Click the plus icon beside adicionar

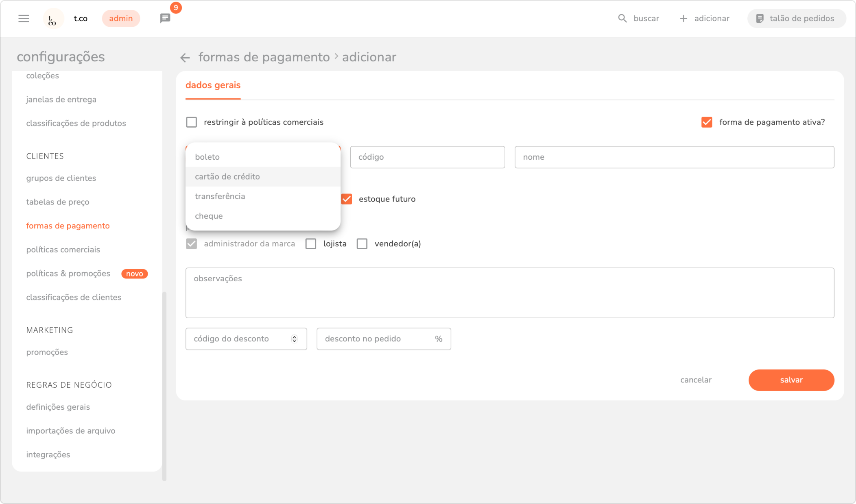[683, 18]
